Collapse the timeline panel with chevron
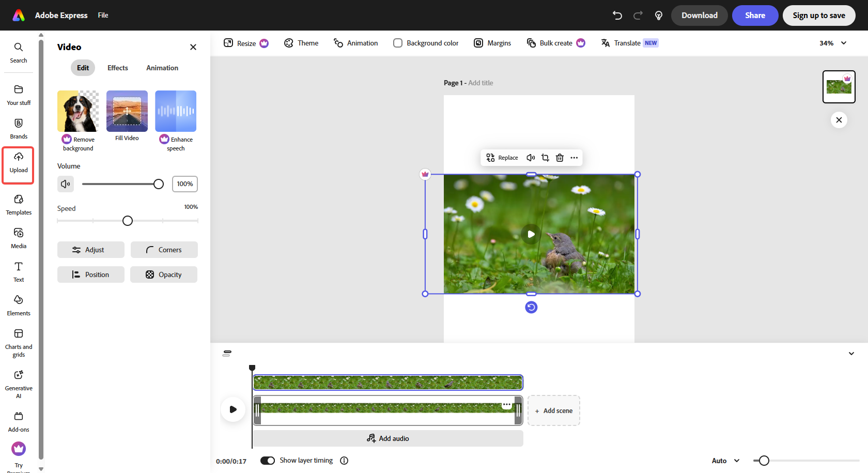Screen dimensions: 868x473 [x=851, y=353]
